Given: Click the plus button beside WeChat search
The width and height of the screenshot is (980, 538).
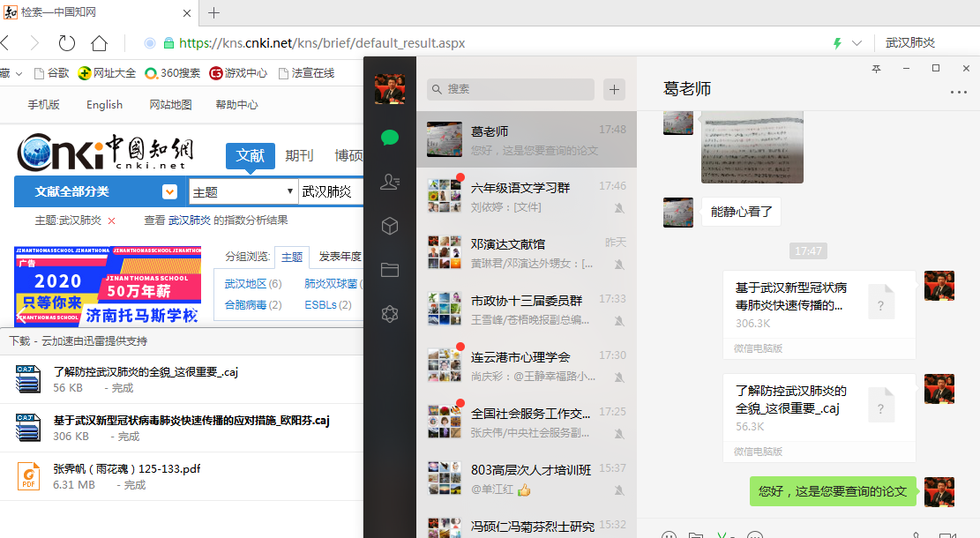Looking at the screenshot, I should 614,89.
